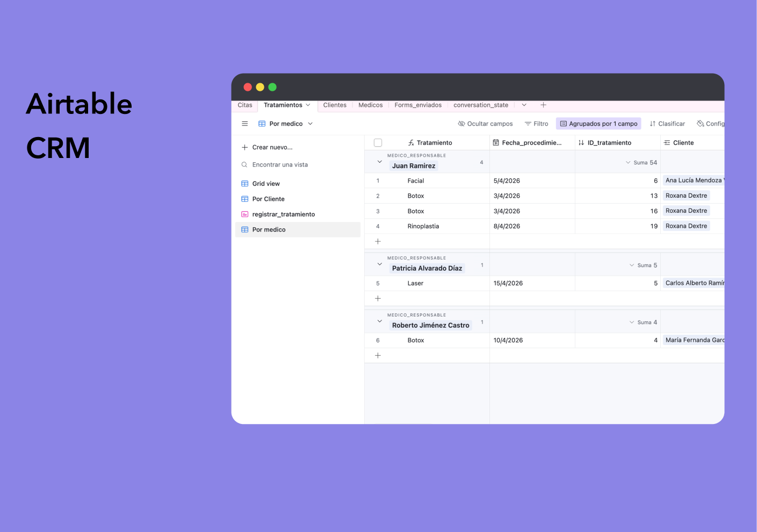Click the Ocultar campos eye icon
The height and width of the screenshot is (532, 757).
461,124
